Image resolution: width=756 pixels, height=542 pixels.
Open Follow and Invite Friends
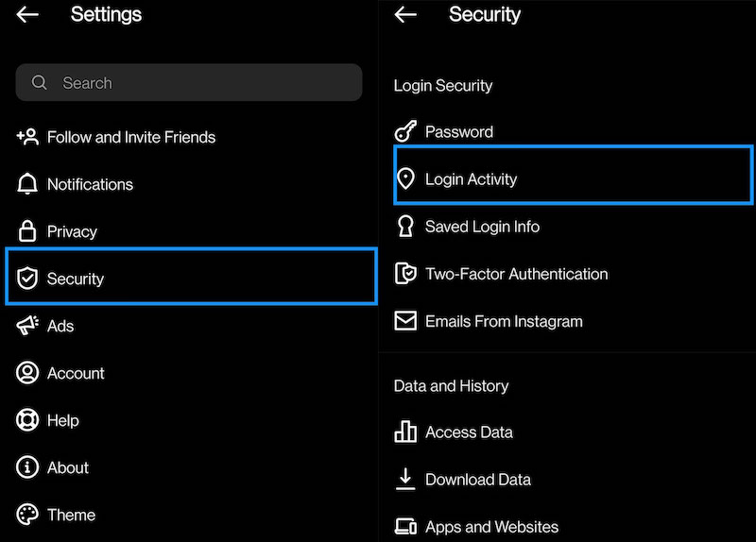pos(130,137)
